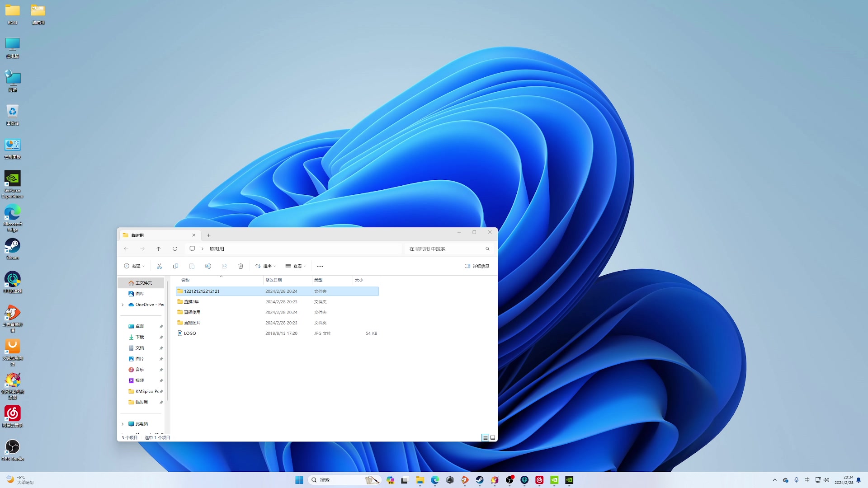Select the UU加速器 desktop shortcut

click(12, 282)
